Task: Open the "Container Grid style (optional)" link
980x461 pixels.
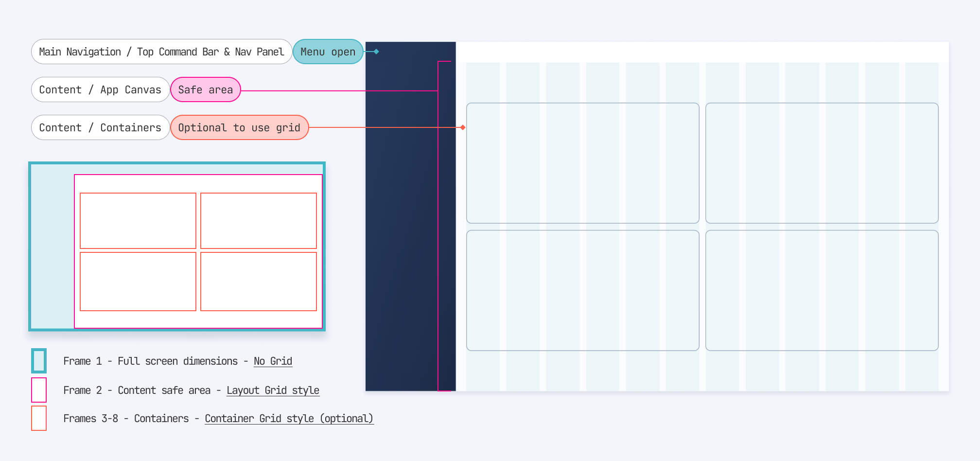Action: [x=289, y=418]
